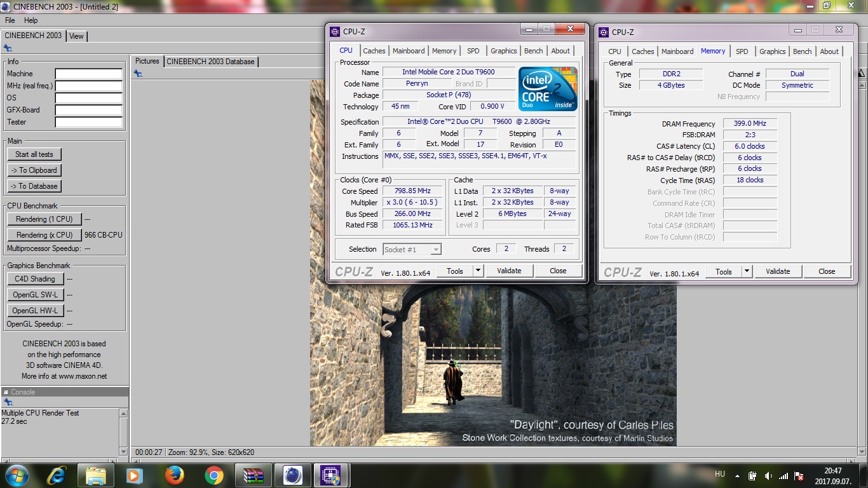This screenshot has width=868, height=488.
Task: Switch to Cinebench taskbar icon
Action: pos(293,475)
